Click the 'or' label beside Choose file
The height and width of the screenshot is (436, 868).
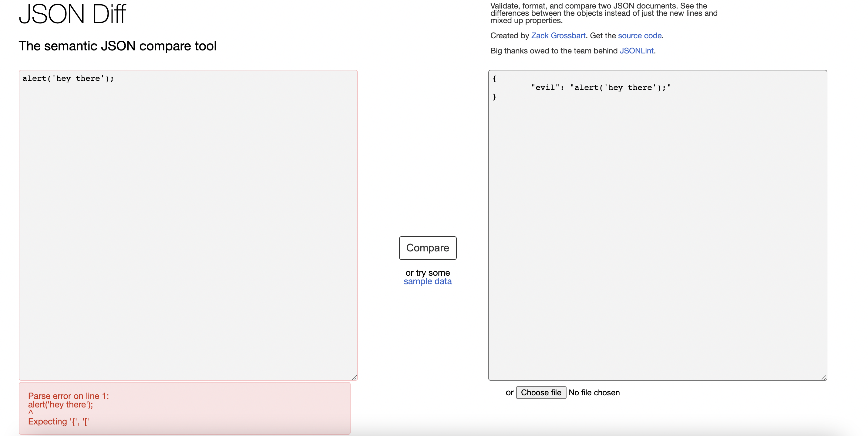[x=510, y=392]
